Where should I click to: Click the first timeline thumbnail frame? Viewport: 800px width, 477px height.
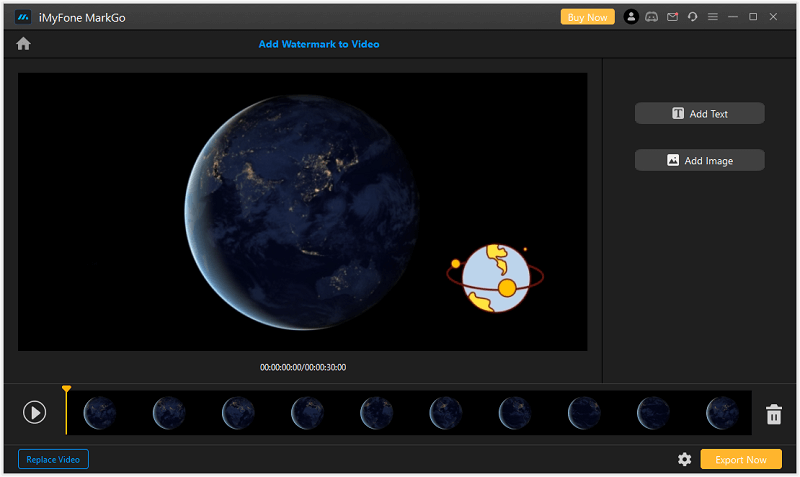coord(99,413)
